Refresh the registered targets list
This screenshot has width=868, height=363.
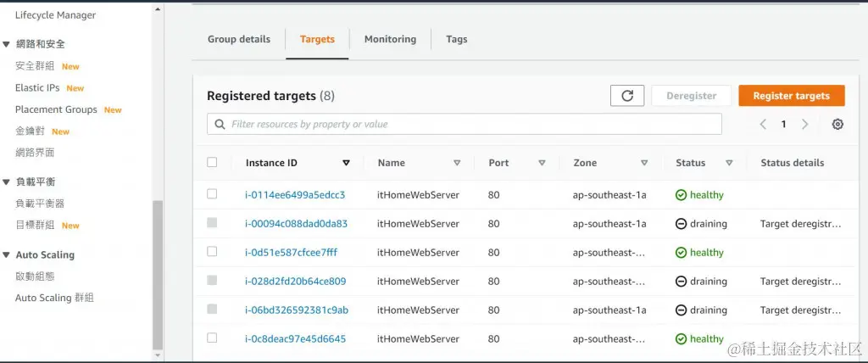pyautogui.click(x=627, y=95)
